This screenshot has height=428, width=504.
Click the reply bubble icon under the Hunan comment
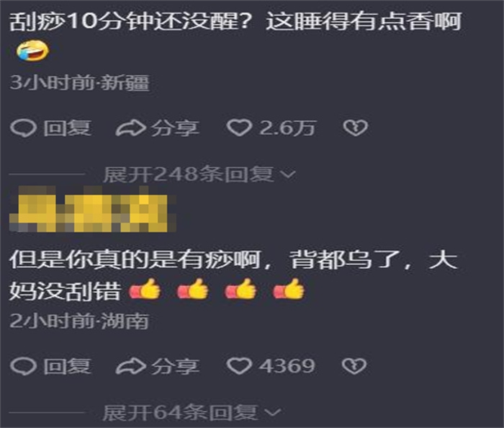tap(23, 366)
